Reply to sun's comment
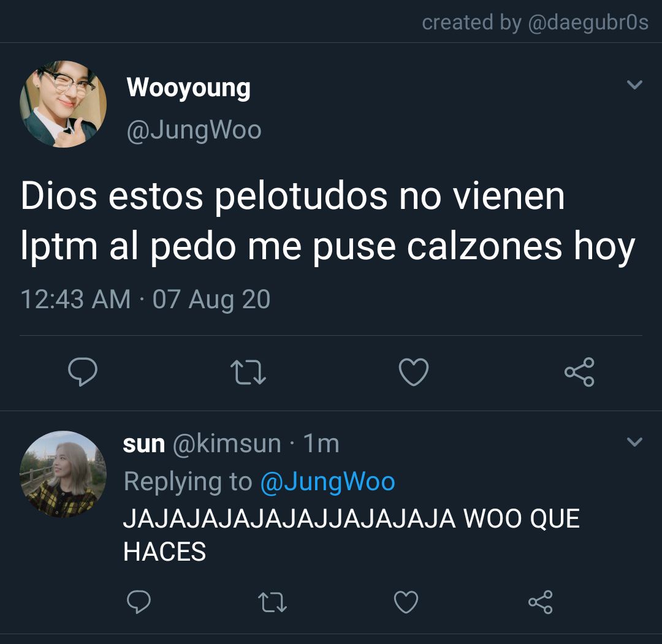 (139, 602)
